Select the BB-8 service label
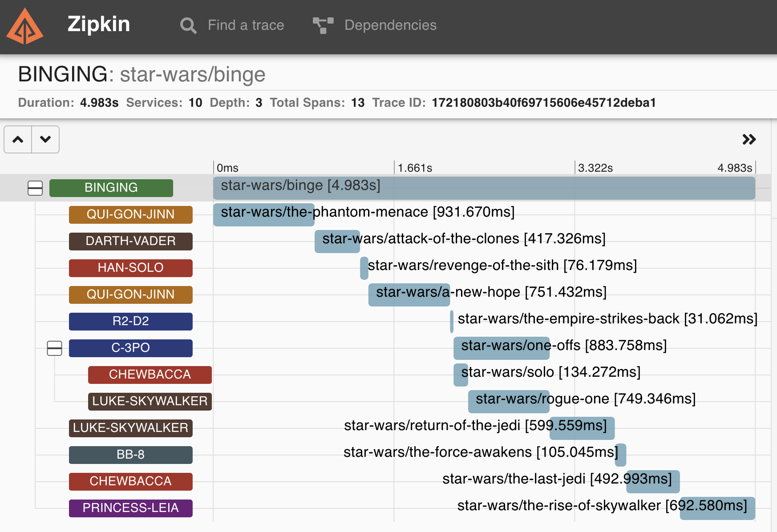The height and width of the screenshot is (532, 777). [x=131, y=455]
